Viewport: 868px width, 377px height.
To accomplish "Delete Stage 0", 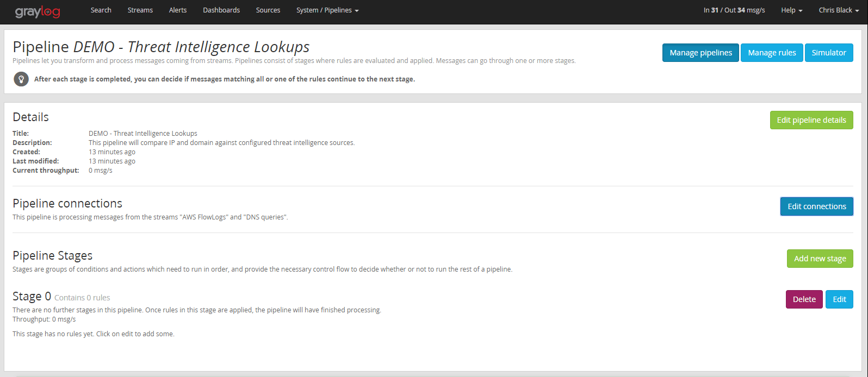I will click(x=804, y=299).
